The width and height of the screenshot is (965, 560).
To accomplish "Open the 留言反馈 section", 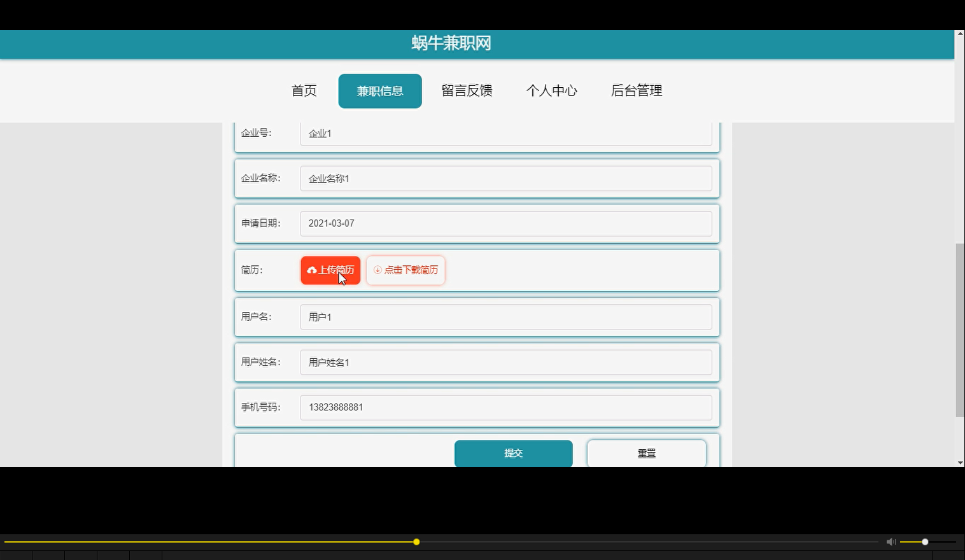I will [467, 90].
